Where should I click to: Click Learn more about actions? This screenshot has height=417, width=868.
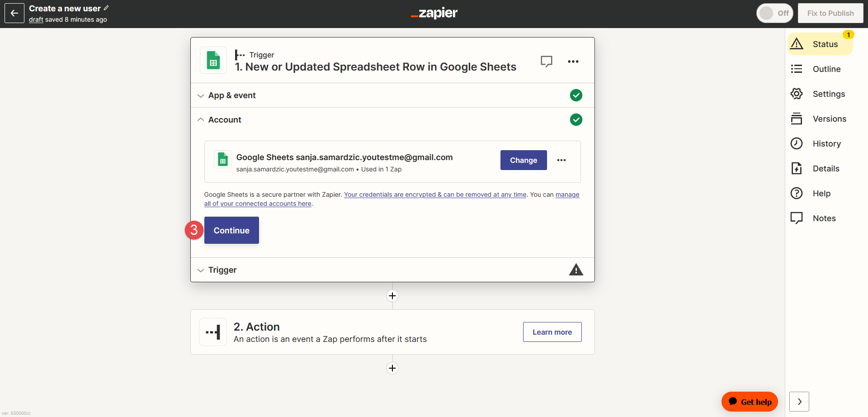click(x=552, y=332)
